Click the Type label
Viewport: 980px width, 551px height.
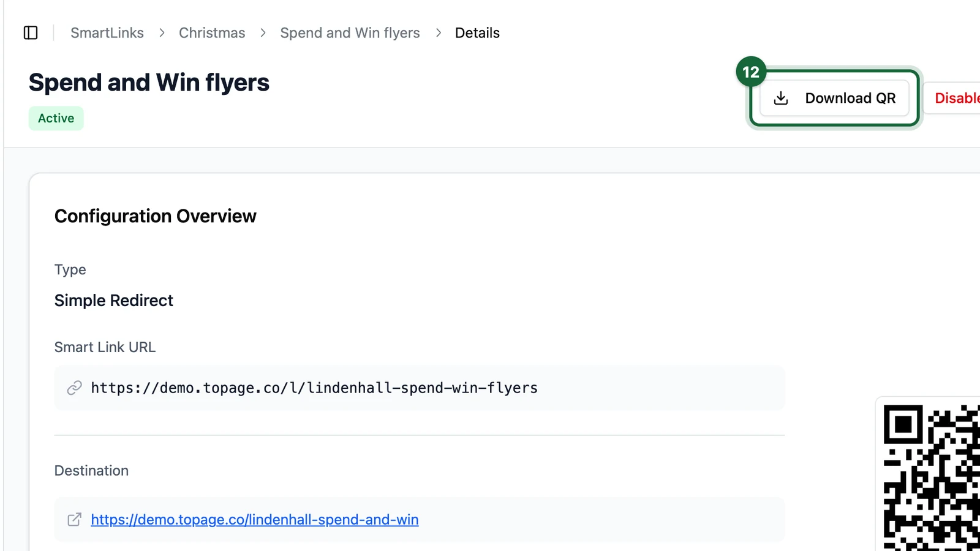(x=70, y=270)
